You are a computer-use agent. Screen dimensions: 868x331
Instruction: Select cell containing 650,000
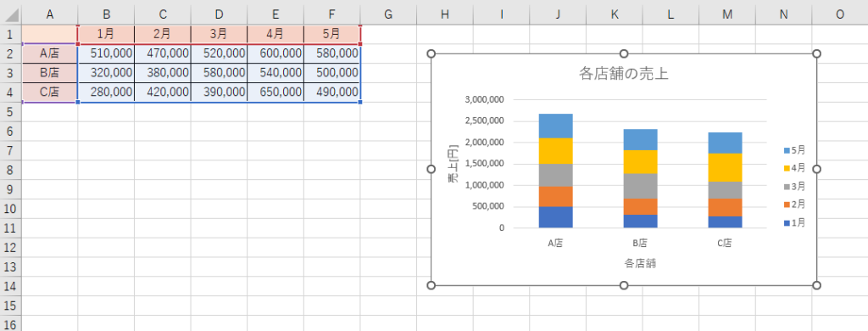(275, 92)
